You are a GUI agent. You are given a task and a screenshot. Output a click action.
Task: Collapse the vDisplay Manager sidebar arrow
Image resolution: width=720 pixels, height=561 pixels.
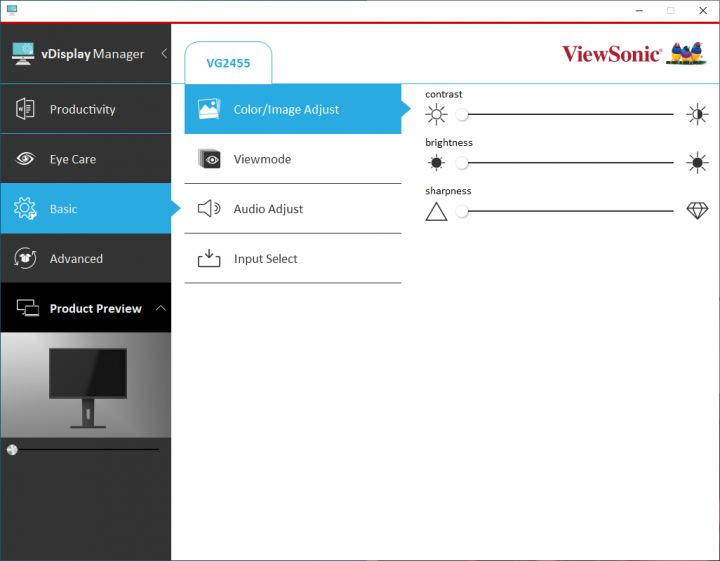click(x=164, y=54)
